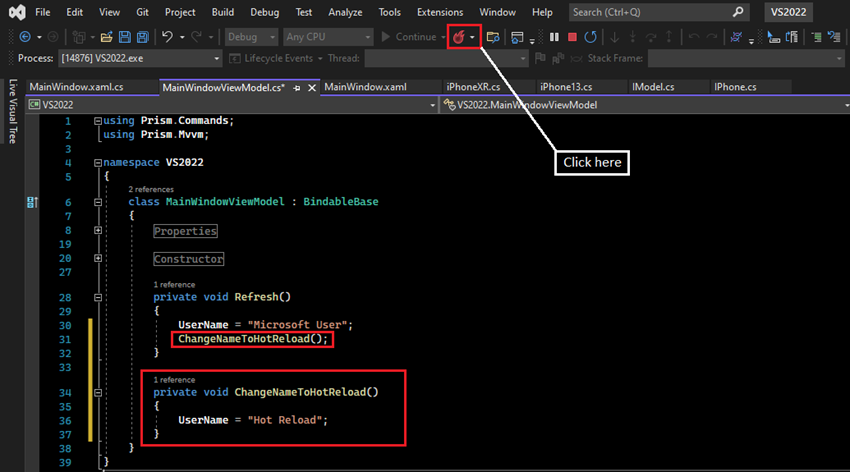Click the Visual Studio logo icon
The image size is (850, 472).
pyautogui.click(x=17, y=12)
